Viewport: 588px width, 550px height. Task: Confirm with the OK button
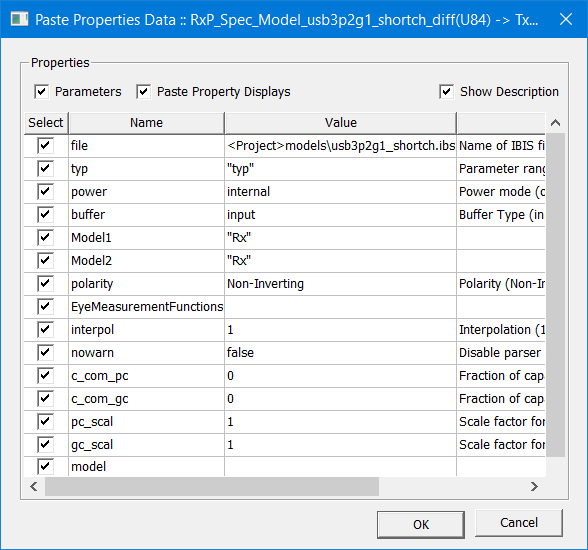coord(421,525)
